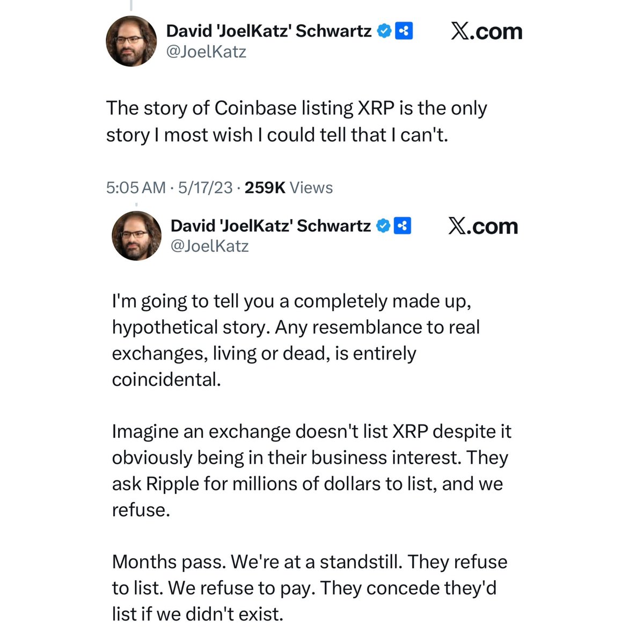This screenshot has width=644, height=644.
Task: Click the X.com logo beside the first tweet
Action: [486, 31]
